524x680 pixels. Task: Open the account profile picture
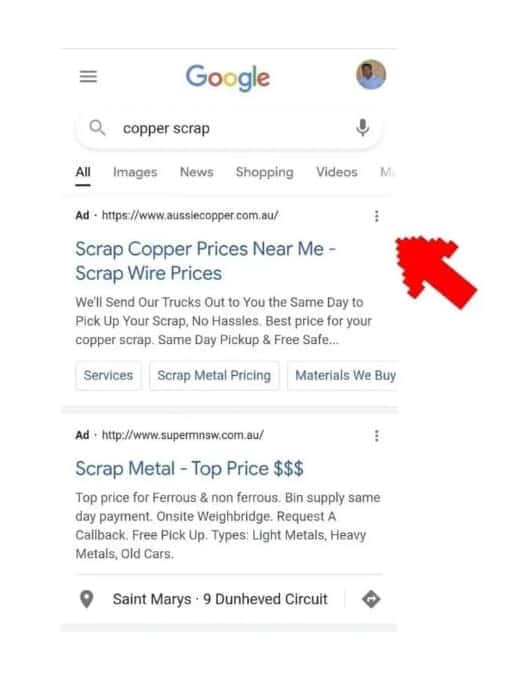[x=371, y=75]
